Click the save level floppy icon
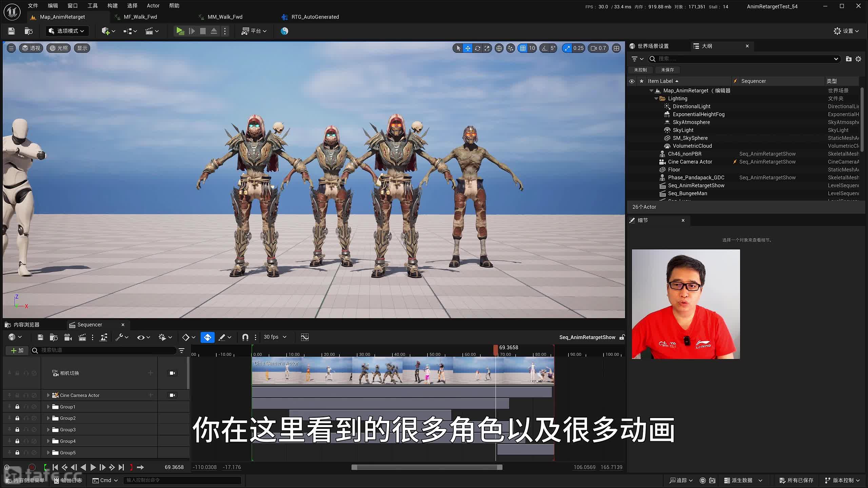 tap(11, 31)
